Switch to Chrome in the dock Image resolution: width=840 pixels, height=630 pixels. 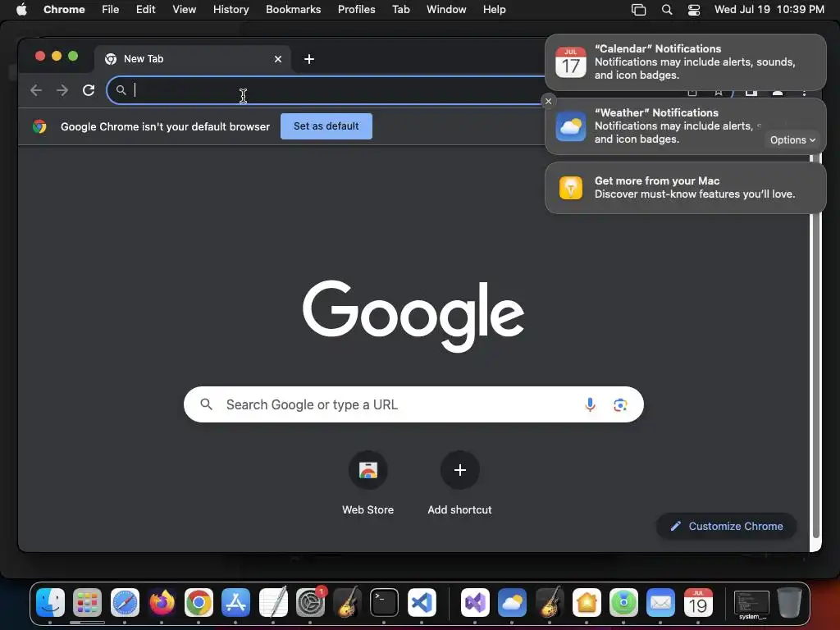[x=199, y=603]
